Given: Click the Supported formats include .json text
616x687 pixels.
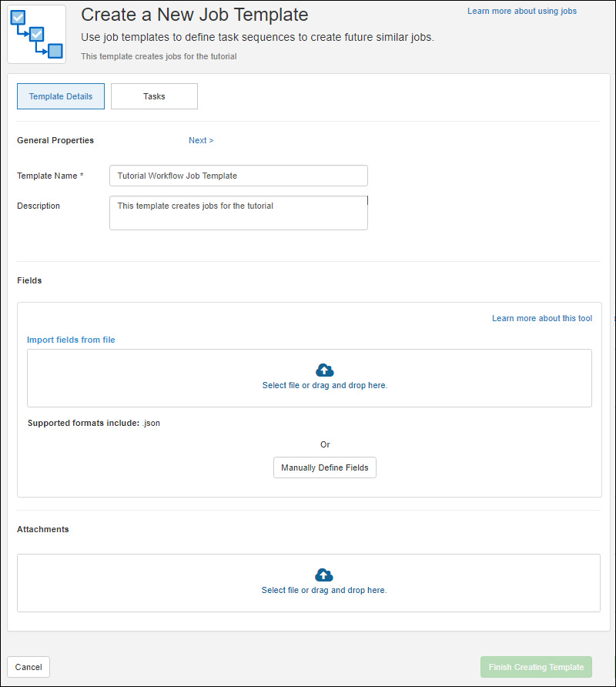Looking at the screenshot, I should tap(94, 423).
